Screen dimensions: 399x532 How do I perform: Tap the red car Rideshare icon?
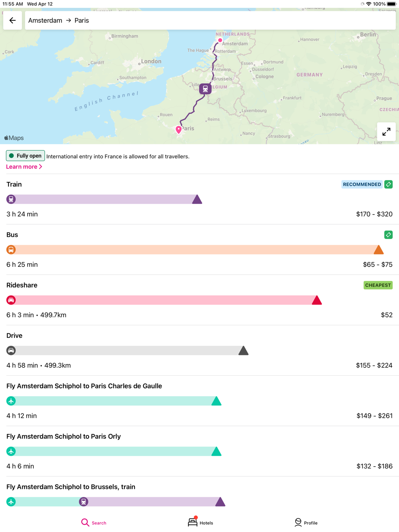(11, 300)
